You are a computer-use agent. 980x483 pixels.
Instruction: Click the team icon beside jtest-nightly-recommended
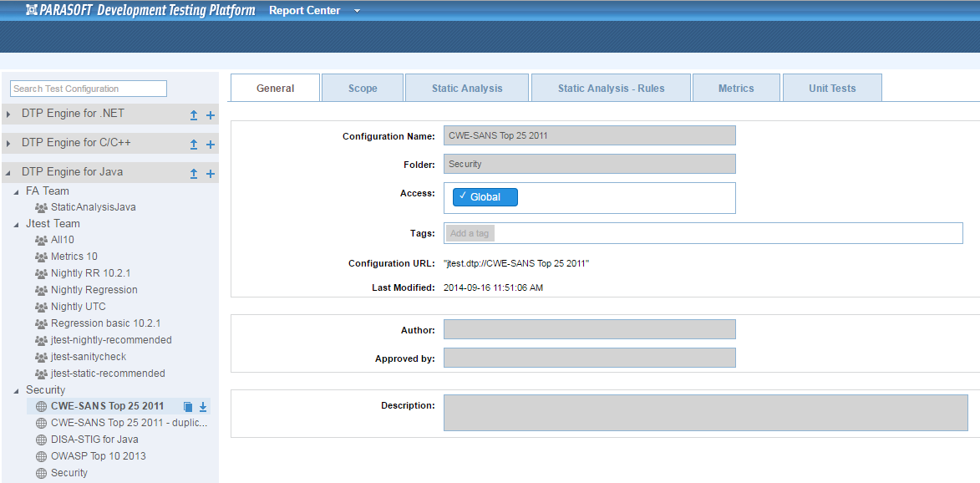click(x=41, y=341)
